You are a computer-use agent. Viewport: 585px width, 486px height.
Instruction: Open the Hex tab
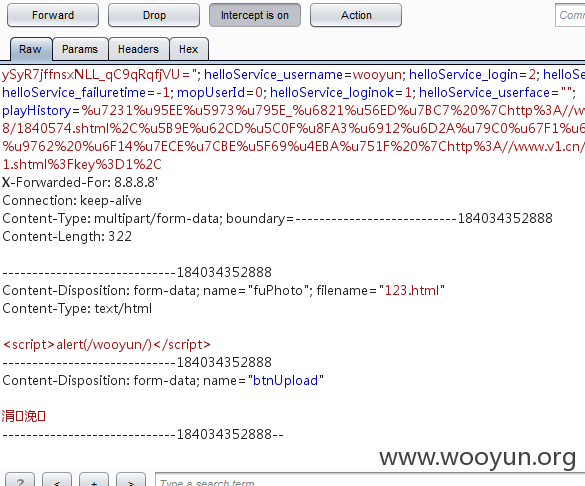189,49
